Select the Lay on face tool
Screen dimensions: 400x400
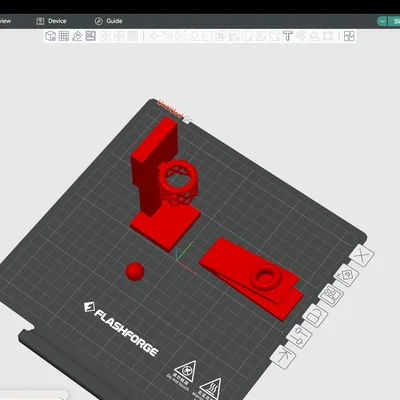tap(194, 36)
